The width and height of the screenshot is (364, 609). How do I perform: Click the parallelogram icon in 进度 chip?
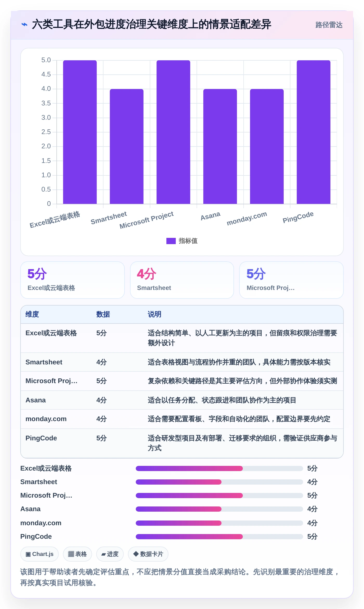click(x=103, y=555)
